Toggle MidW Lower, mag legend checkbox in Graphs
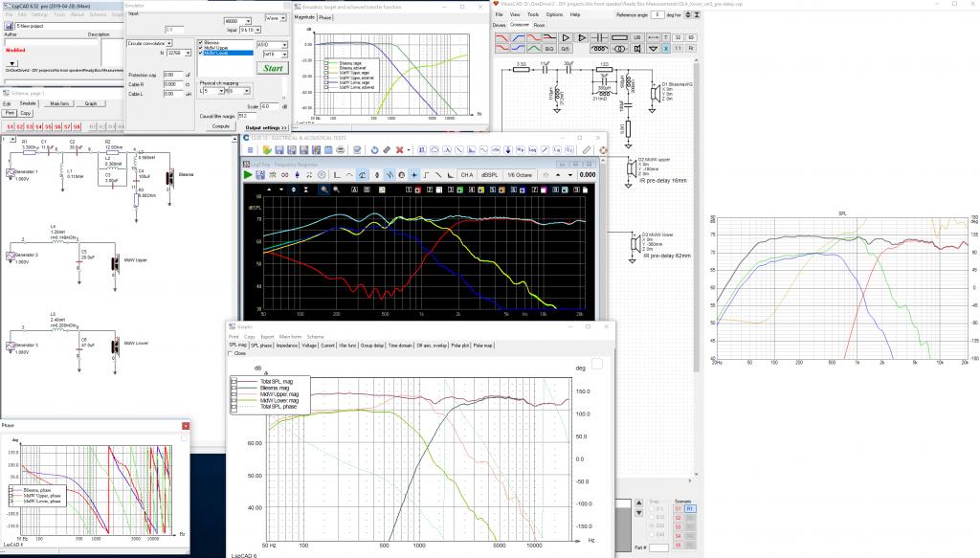Screen dimensions: 980x558 coord(234,400)
